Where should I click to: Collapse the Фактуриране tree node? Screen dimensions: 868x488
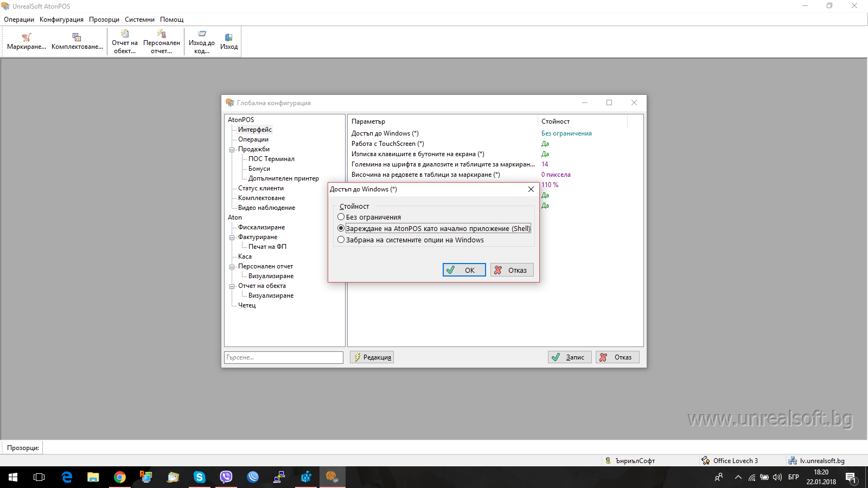[x=232, y=237]
